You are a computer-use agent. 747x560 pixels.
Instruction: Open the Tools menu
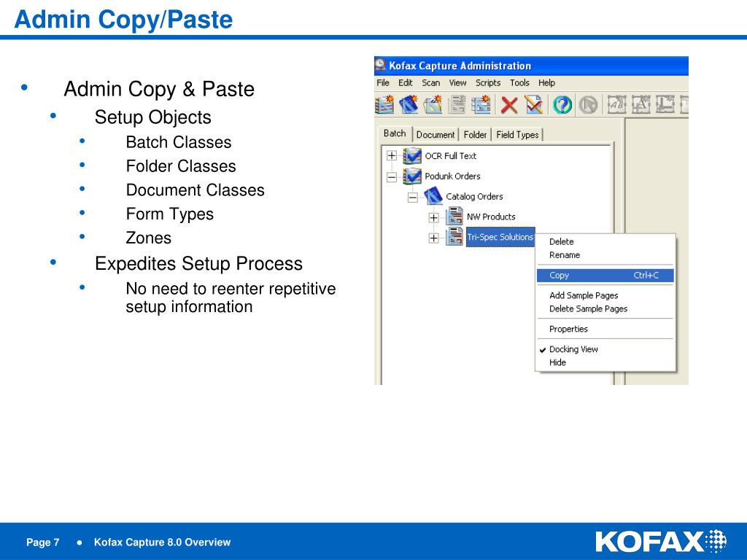tap(519, 83)
